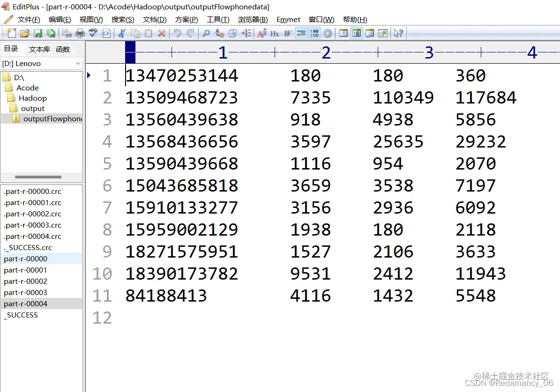Viewport: 560px width, 392px height.
Task: Open the 文档(D) menu
Action: (x=155, y=20)
